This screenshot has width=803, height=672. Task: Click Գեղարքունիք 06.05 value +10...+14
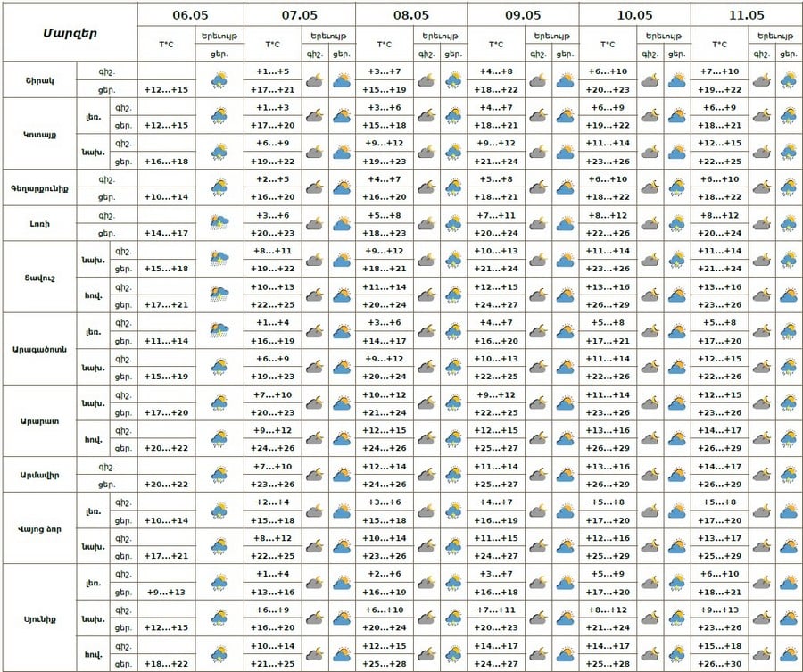pyautogui.click(x=167, y=197)
